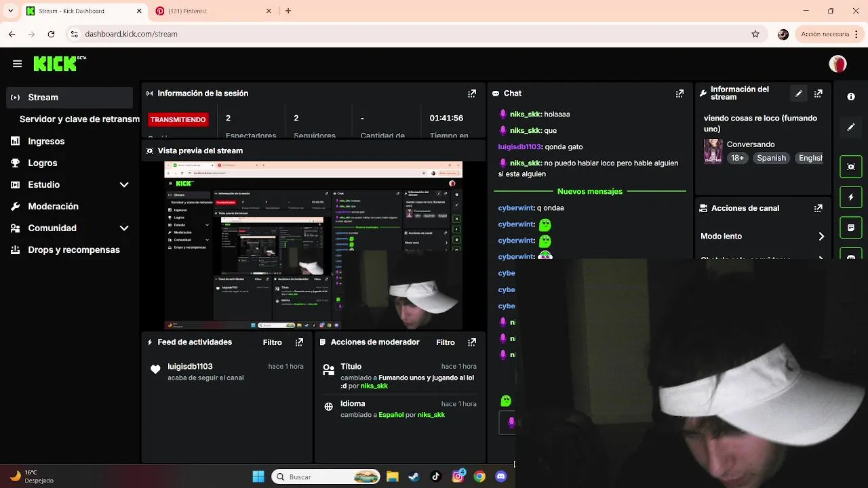The width and height of the screenshot is (868, 488).
Task: Close the Pinterest tab
Action: pos(269,11)
